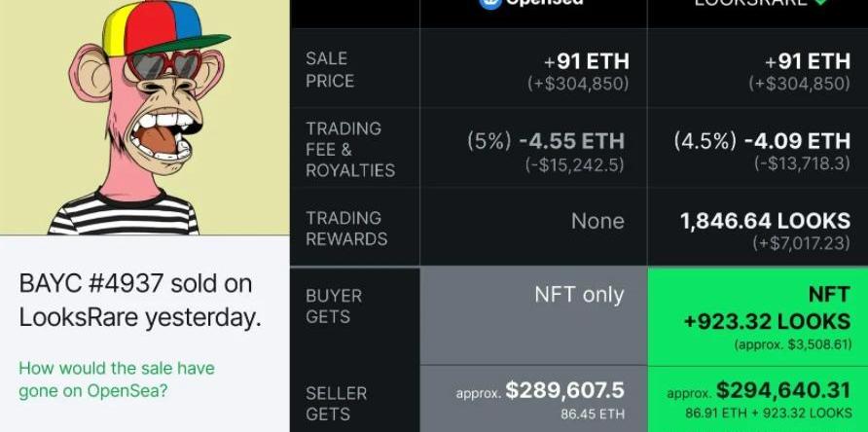The height and width of the screenshot is (432, 868).
Task: Click the '$294,640.31' seller amount
Action: (783, 390)
